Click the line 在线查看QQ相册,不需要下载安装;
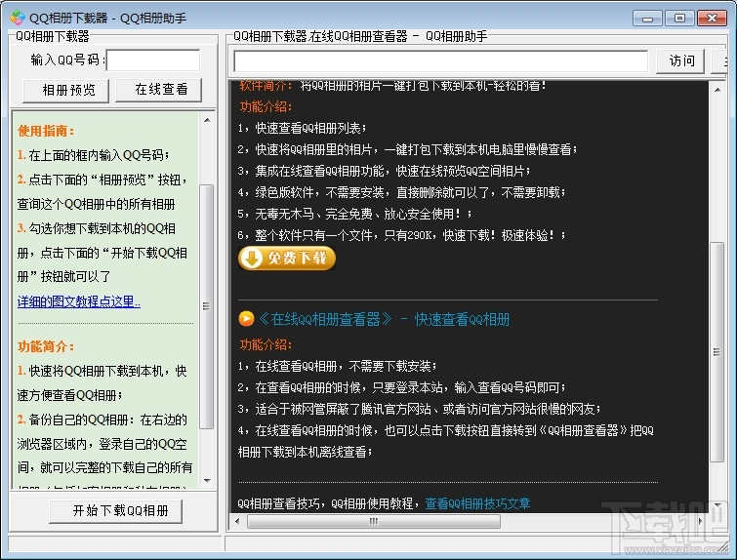Viewport: 737px width, 560px height. pyautogui.click(x=338, y=366)
